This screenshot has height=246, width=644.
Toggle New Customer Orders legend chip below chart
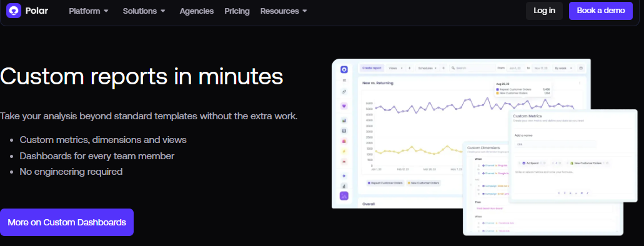[424, 183]
